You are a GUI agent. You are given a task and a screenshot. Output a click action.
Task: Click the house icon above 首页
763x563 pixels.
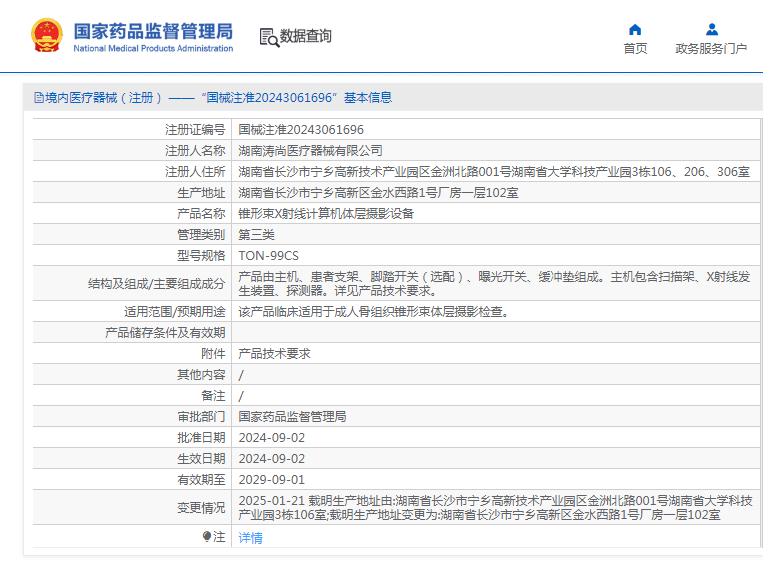[x=635, y=29]
